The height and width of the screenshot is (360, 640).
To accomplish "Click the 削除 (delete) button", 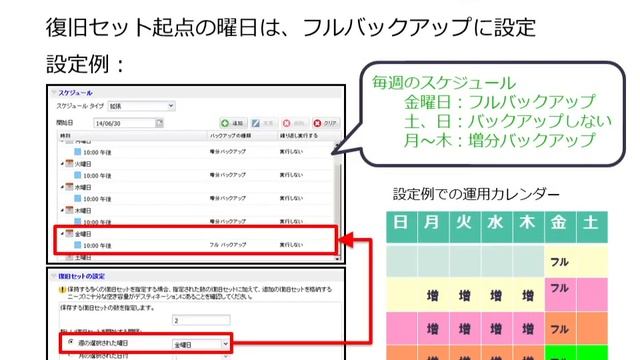I will click(x=294, y=123).
